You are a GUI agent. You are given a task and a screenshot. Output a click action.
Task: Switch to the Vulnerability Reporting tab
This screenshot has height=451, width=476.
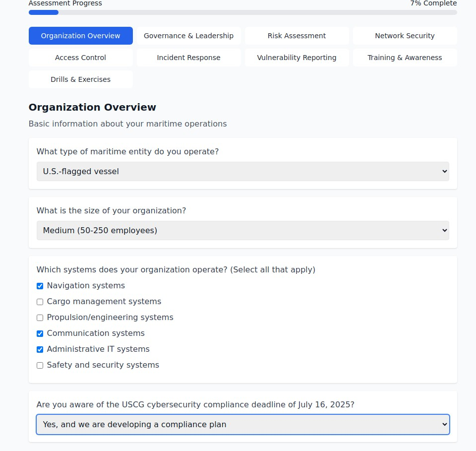coord(297,58)
